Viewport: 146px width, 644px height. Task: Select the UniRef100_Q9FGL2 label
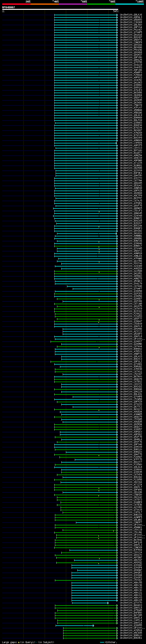[x=131, y=361]
